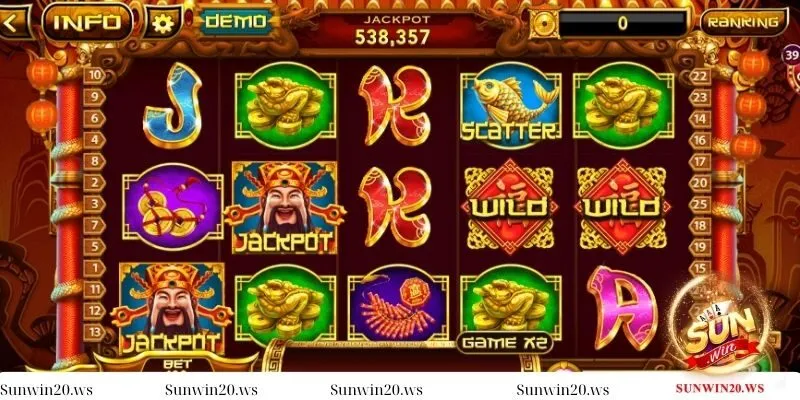Select the Jackpot god symbol on reel two
Viewport: 800px width, 400px height.
pos(285,207)
